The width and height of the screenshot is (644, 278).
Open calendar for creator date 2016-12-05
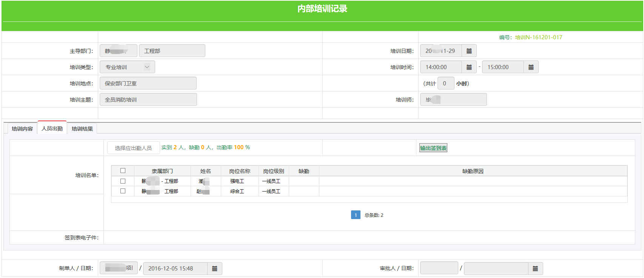[x=214, y=269]
